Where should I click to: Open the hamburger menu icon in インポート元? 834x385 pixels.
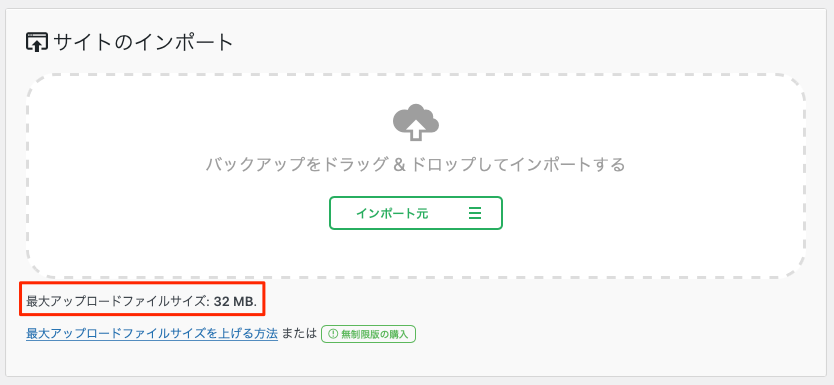474,213
